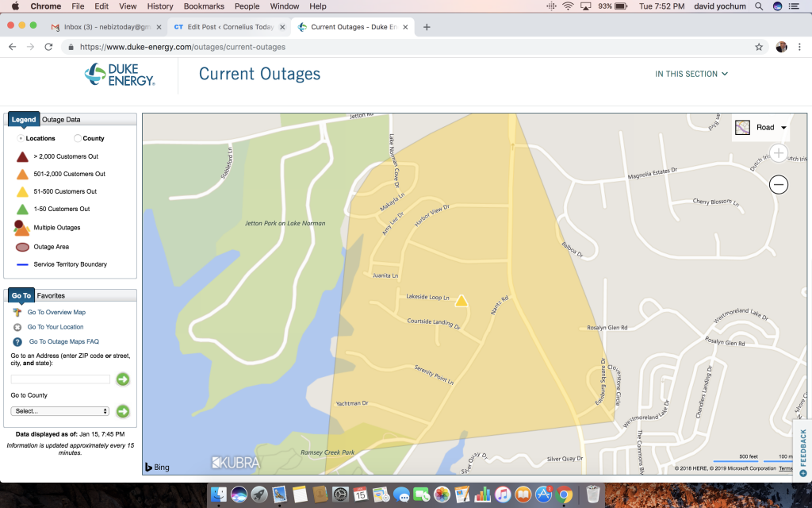Click the Magnolia Estates Dr street label
812x508 pixels.
pos(652,174)
